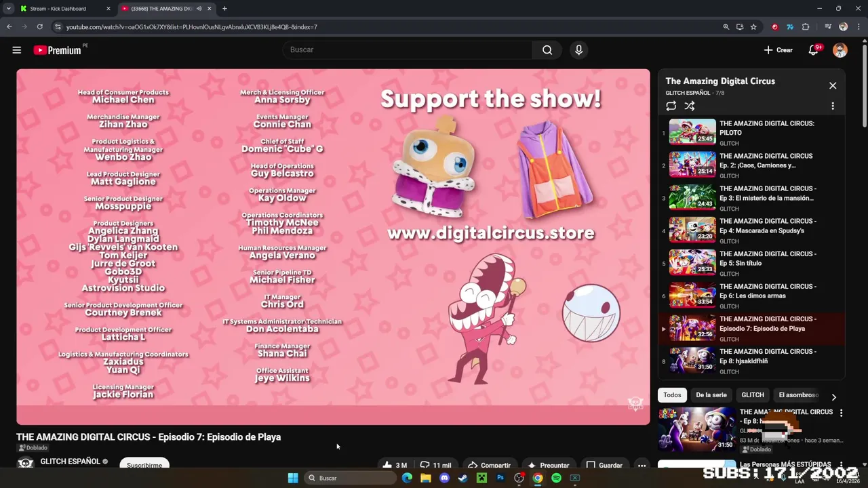Click the Windows taskbar Buscar search box
The width and height of the screenshot is (868, 488).
point(351,478)
